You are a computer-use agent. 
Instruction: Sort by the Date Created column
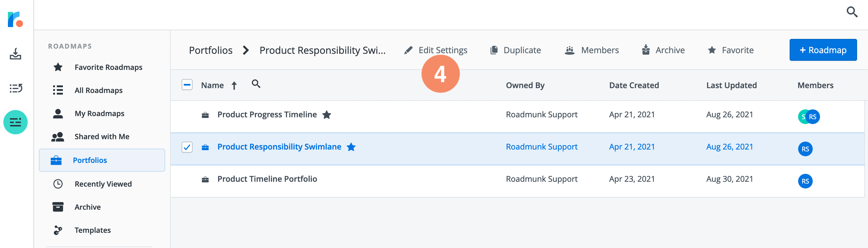click(x=634, y=85)
